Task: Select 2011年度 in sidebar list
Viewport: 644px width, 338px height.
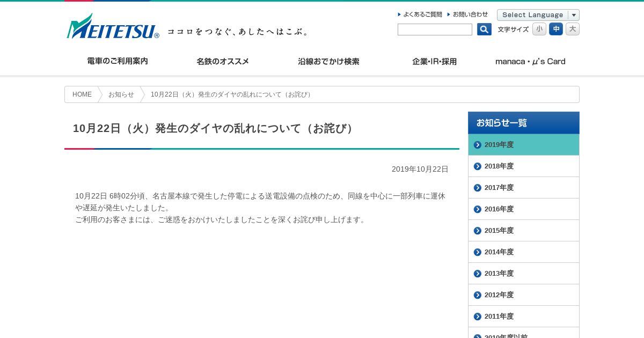Action: point(524,317)
